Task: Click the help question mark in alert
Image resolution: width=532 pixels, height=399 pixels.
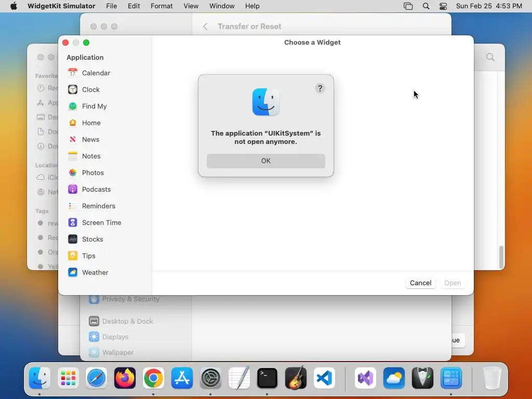Action: [x=320, y=88]
